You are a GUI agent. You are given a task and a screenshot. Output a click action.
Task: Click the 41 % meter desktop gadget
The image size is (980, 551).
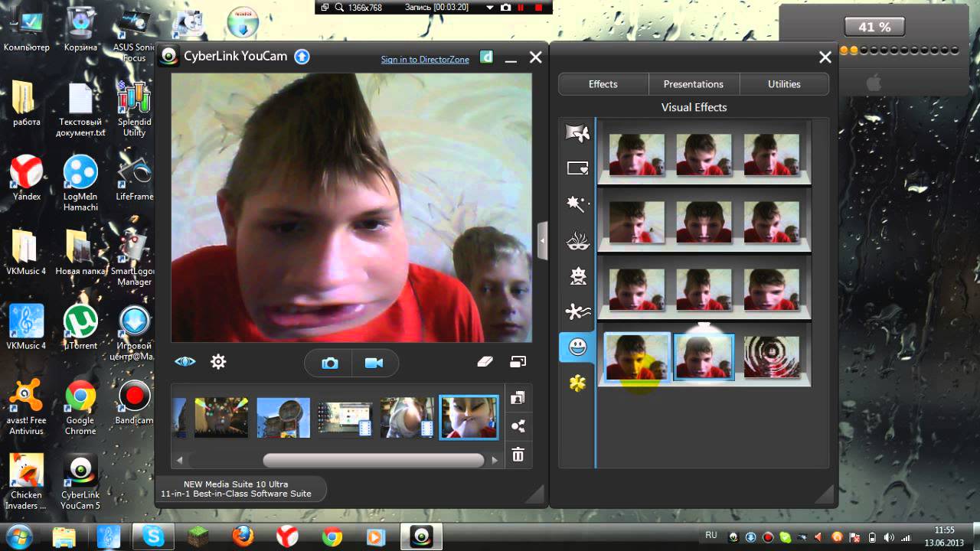click(x=875, y=28)
